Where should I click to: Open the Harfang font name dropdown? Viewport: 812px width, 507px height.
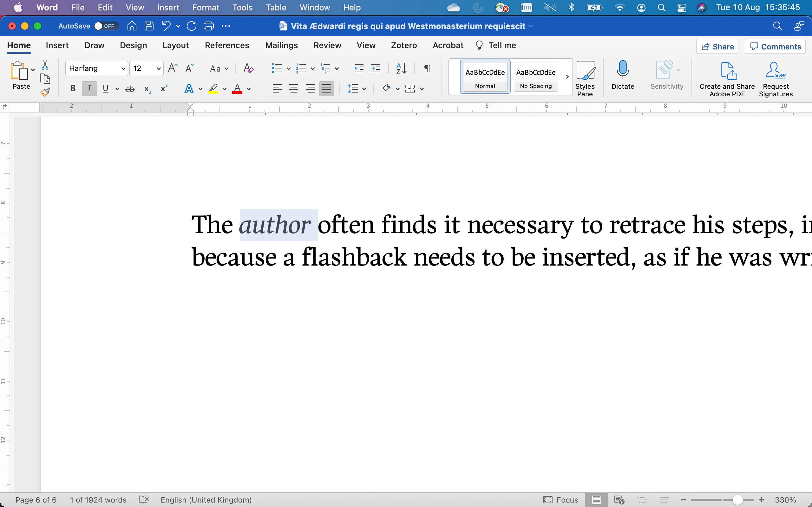click(x=123, y=69)
